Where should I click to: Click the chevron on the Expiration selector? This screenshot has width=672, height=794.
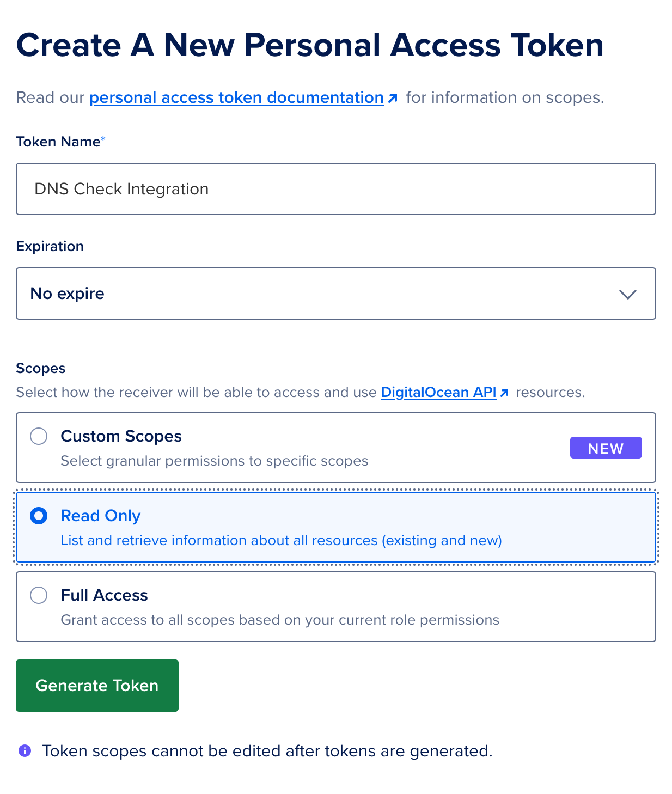tap(627, 294)
